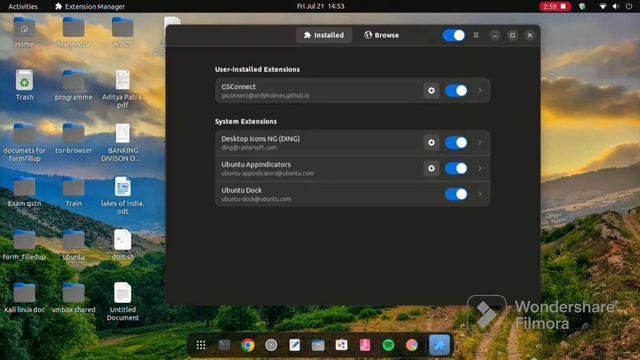
Task: Select BANKING DIVISON file on desktop
Action: [x=122, y=142]
